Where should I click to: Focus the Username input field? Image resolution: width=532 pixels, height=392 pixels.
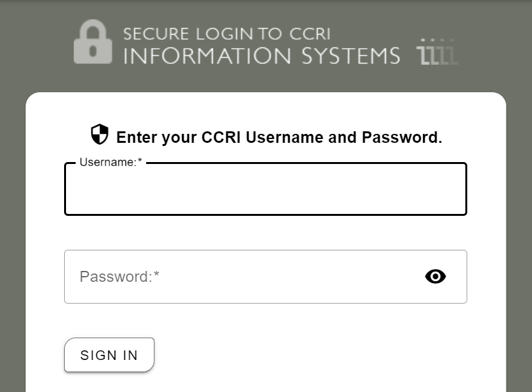click(265, 189)
